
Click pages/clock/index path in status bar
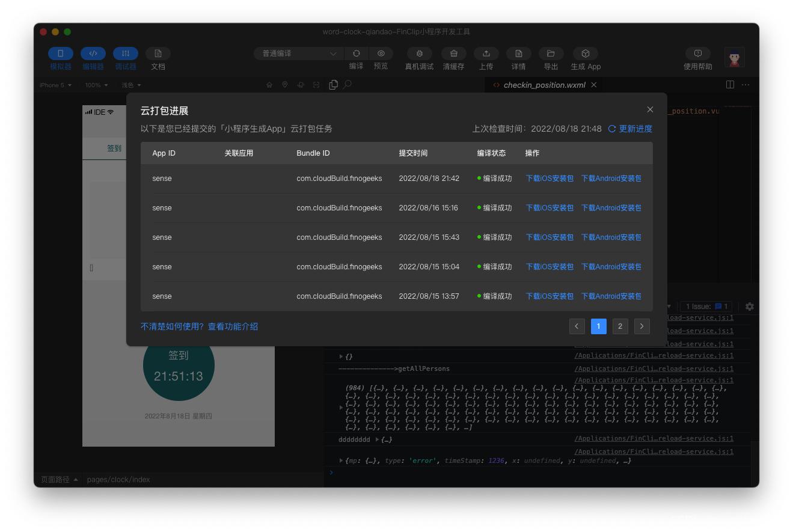(x=118, y=480)
